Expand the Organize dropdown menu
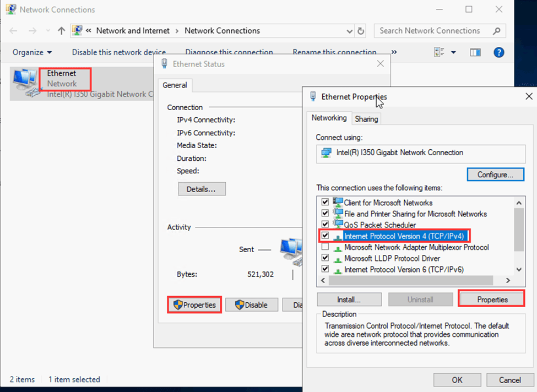Viewport: 537px width, 392px height. (x=32, y=52)
